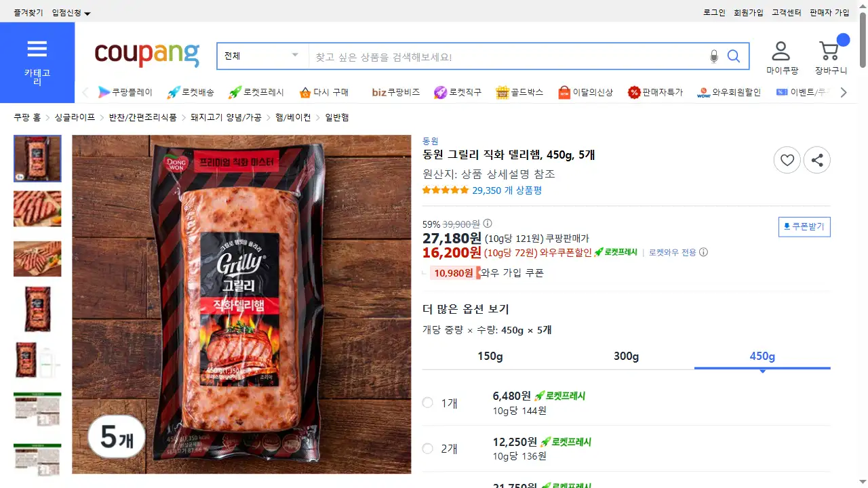
Task: Open 골드박스 shortcut
Action: [x=519, y=92]
